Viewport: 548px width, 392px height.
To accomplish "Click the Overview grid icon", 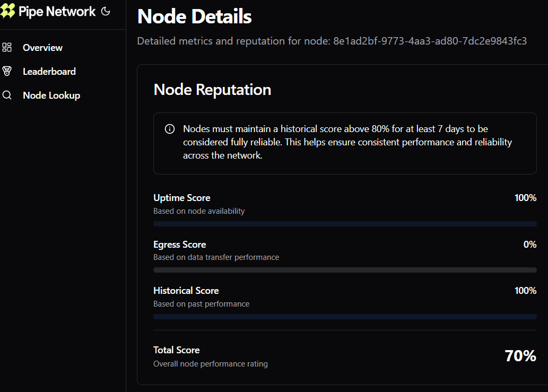I will [x=7, y=47].
